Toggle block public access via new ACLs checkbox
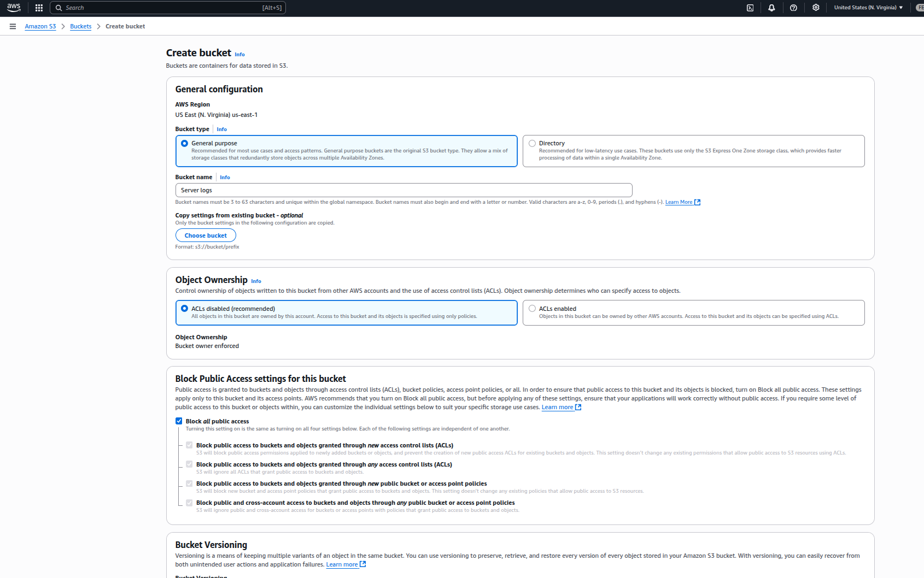Screen dimensions: 924x578 [x=189, y=445]
